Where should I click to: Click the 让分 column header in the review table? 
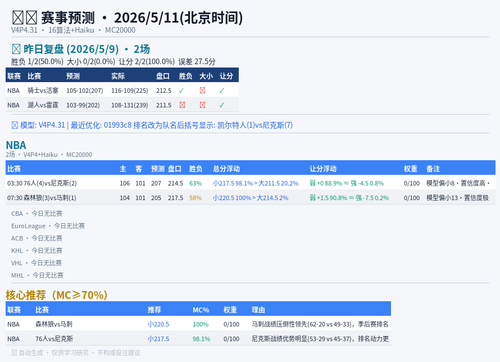pyautogui.click(x=226, y=76)
